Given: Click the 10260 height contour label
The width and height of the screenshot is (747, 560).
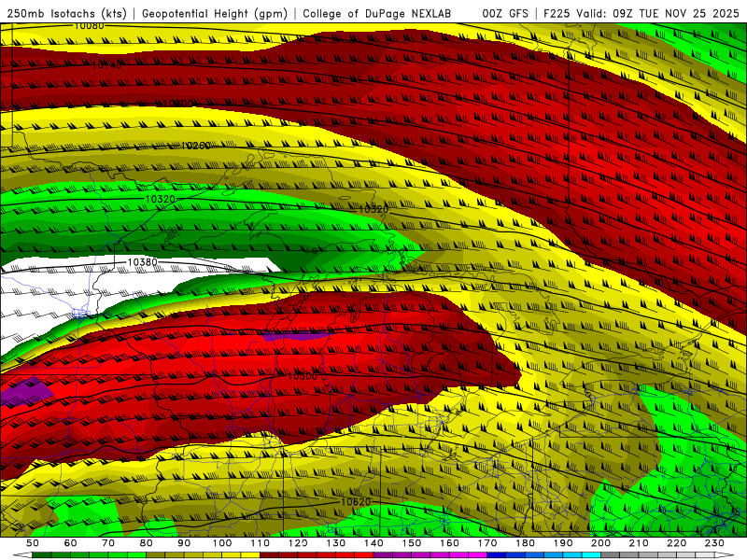Looking at the screenshot, I should 196,146.
